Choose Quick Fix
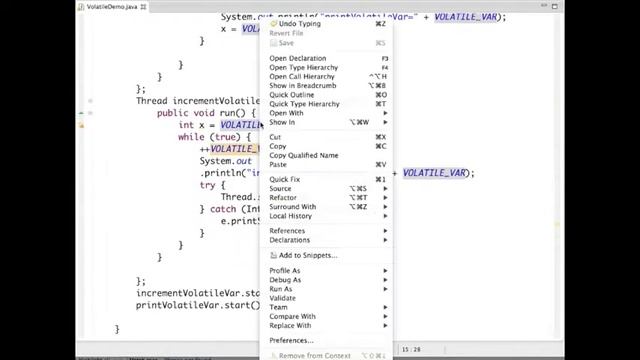The width and height of the screenshot is (640, 360). (327, 179)
